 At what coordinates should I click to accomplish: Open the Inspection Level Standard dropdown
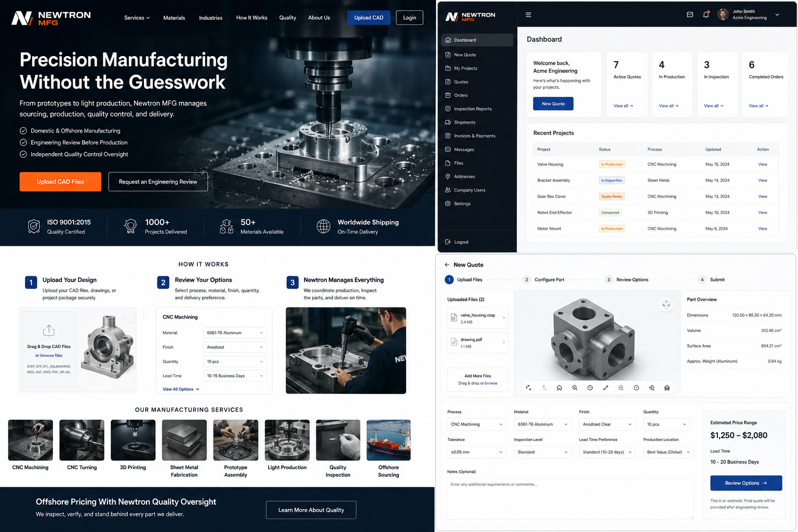click(543, 452)
